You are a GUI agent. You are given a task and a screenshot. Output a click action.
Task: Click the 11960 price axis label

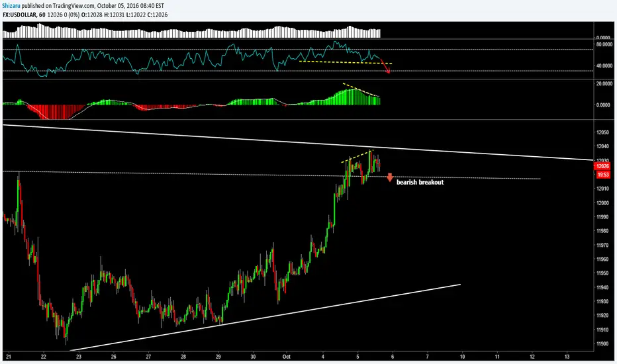pos(603,259)
